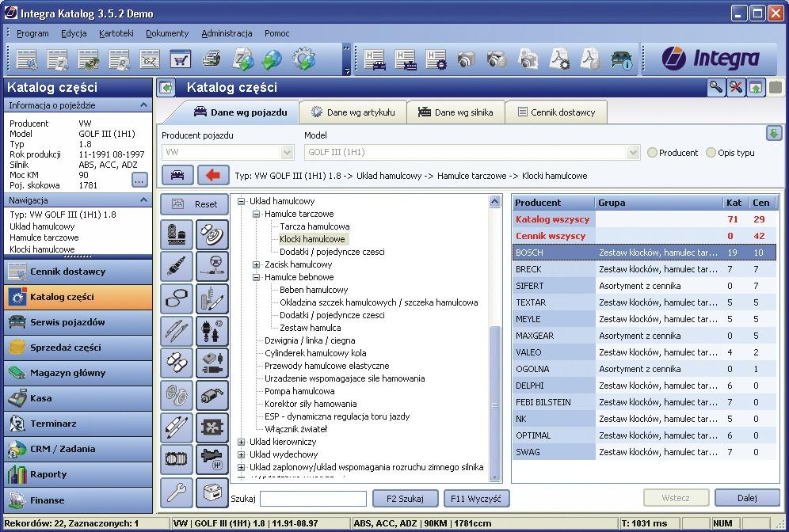This screenshot has height=532, width=789.
Task: Click in the Szukaj search field
Action: point(313,498)
